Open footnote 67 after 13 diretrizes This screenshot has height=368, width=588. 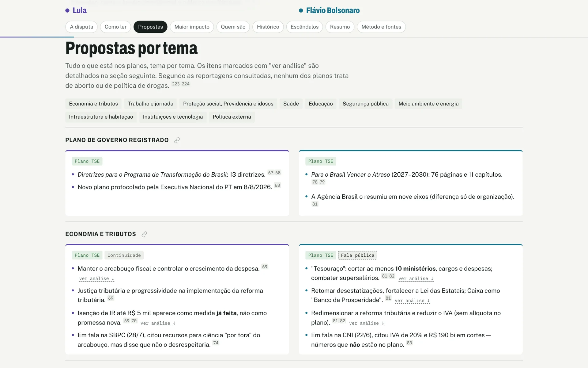pos(270,173)
